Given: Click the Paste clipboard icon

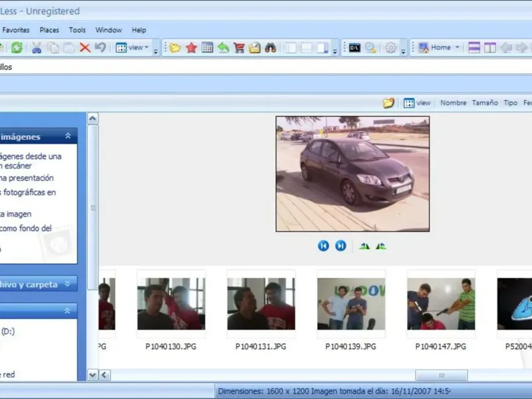Looking at the screenshot, I should 69,47.
